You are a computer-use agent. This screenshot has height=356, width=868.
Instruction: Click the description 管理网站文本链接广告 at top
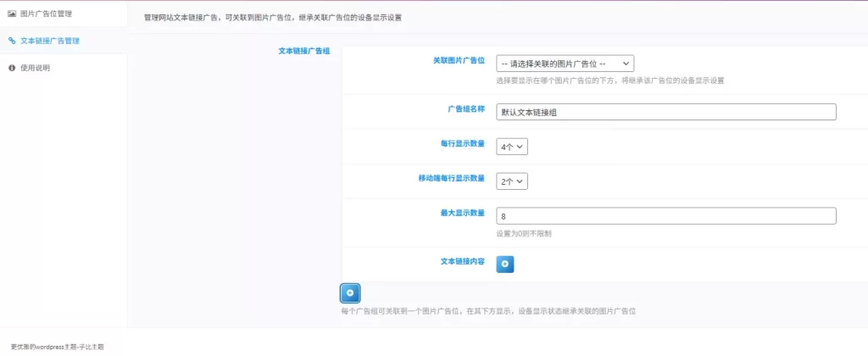[180, 18]
